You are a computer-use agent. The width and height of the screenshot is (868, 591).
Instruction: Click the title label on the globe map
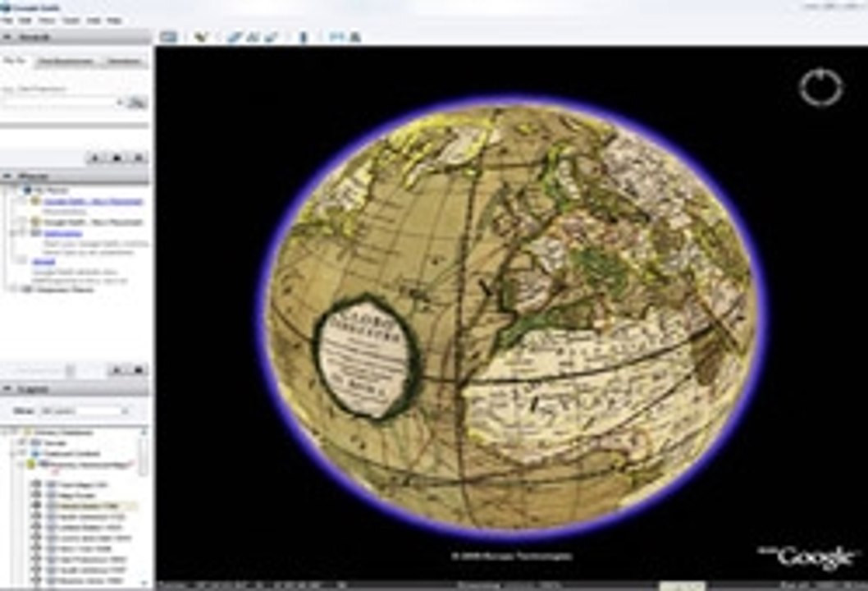pos(366,358)
